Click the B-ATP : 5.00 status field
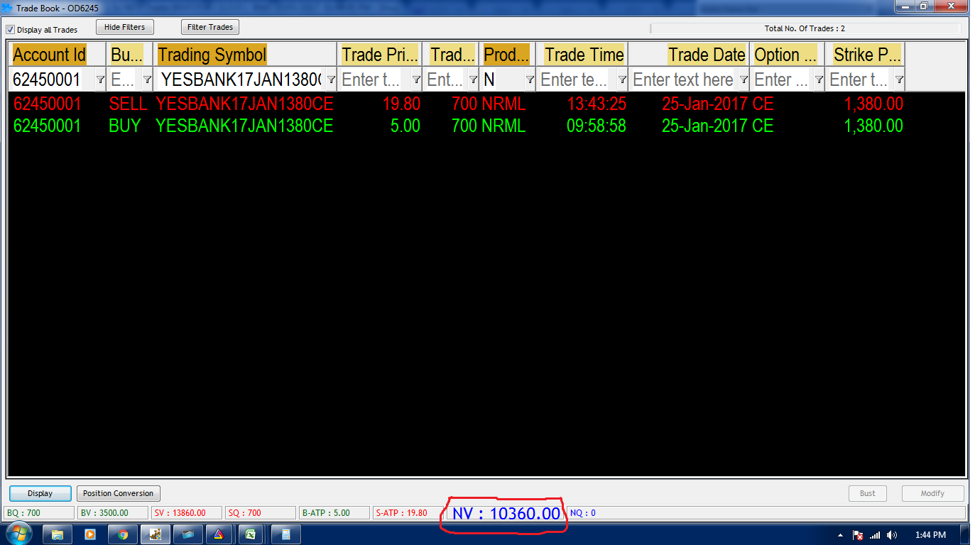The image size is (980, 545). coord(334,513)
